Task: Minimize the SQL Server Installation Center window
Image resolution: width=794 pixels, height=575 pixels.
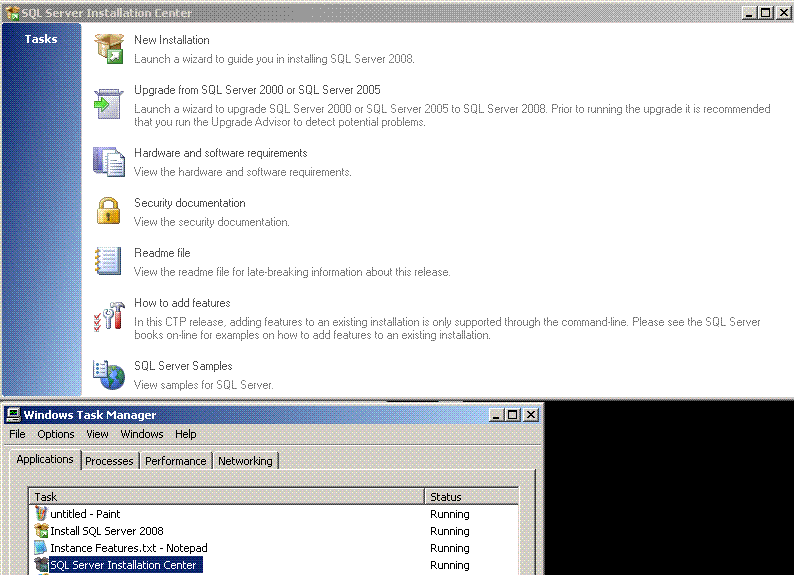Action: click(749, 13)
